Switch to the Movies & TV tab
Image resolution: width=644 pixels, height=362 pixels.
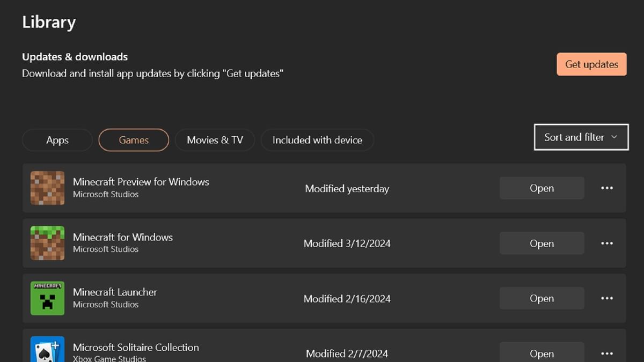215,140
